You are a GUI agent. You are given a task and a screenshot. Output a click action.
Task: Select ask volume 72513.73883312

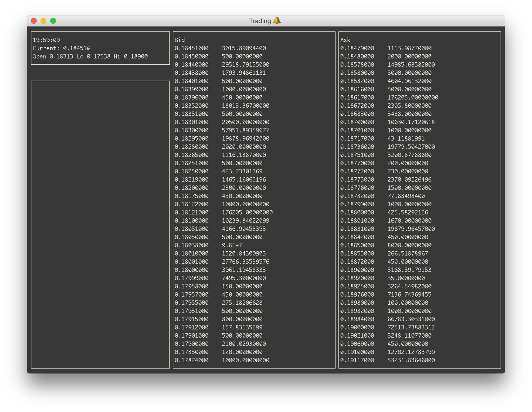point(411,328)
